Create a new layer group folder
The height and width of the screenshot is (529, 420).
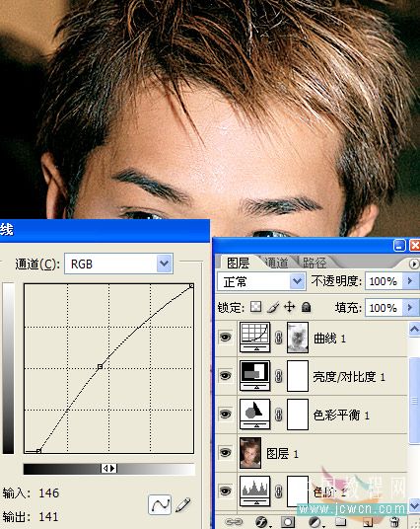(x=341, y=522)
